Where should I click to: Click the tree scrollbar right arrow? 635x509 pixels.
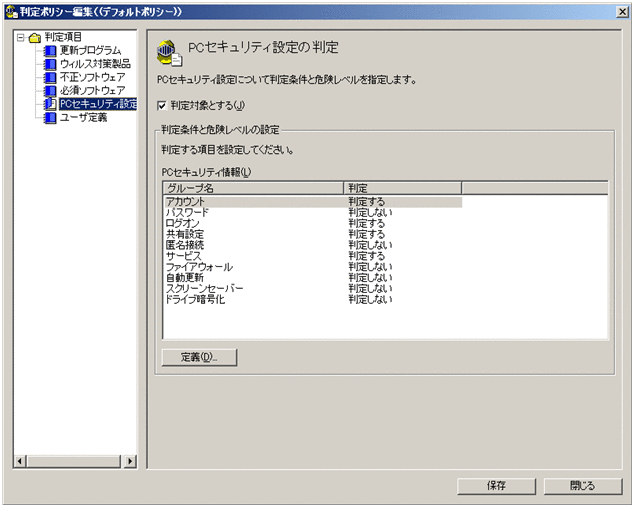click(130, 461)
